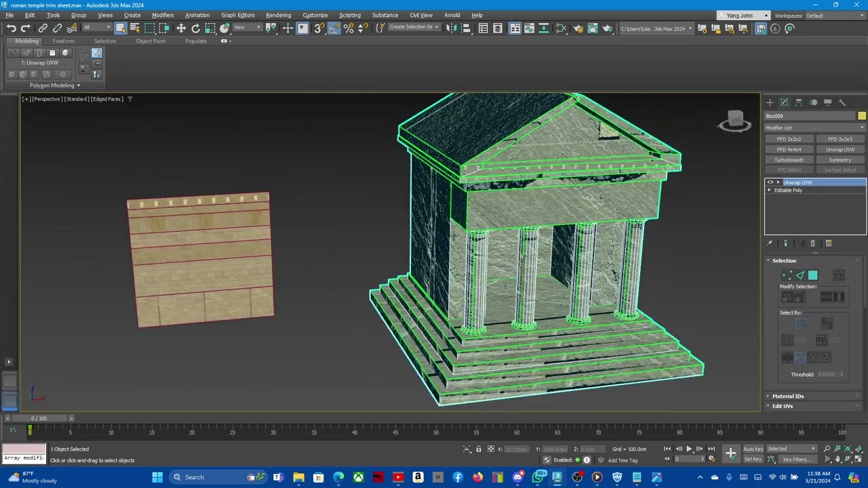Image resolution: width=868 pixels, height=488 pixels.
Task: Add an FFD 2x2x2 modifier
Action: [x=789, y=139]
